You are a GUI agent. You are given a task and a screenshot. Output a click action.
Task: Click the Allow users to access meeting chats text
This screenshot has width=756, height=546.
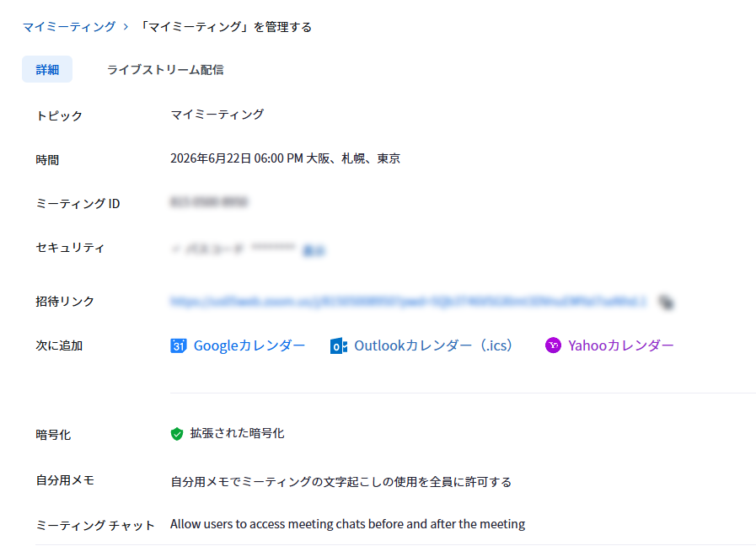[x=347, y=524]
